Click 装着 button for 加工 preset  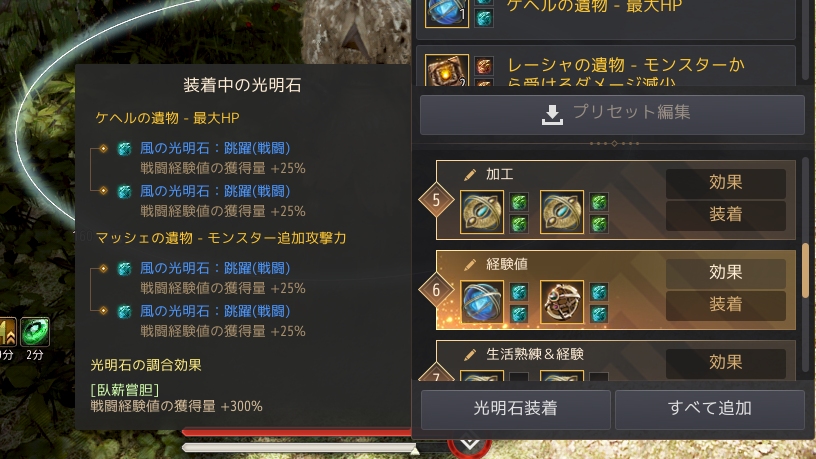(725, 215)
